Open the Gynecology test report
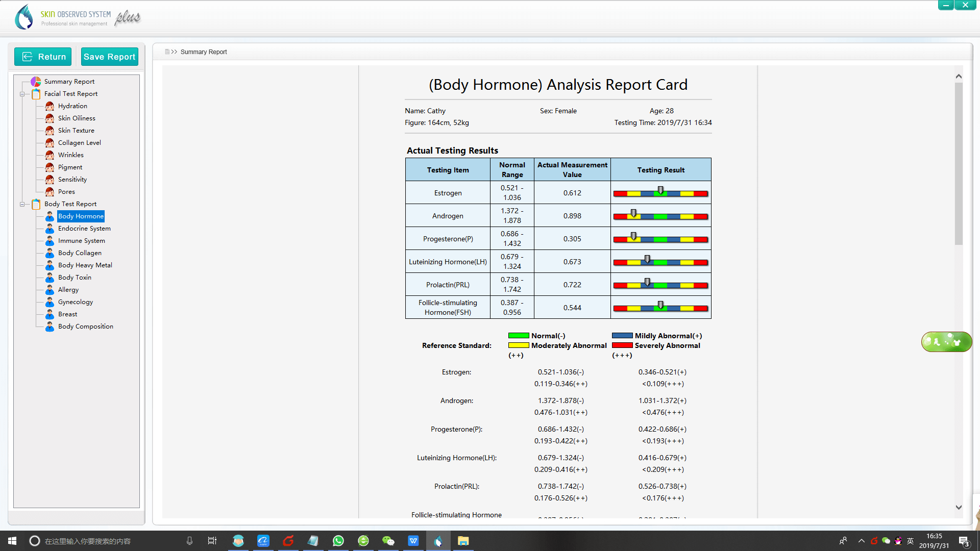The image size is (980, 551). coord(76,302)
